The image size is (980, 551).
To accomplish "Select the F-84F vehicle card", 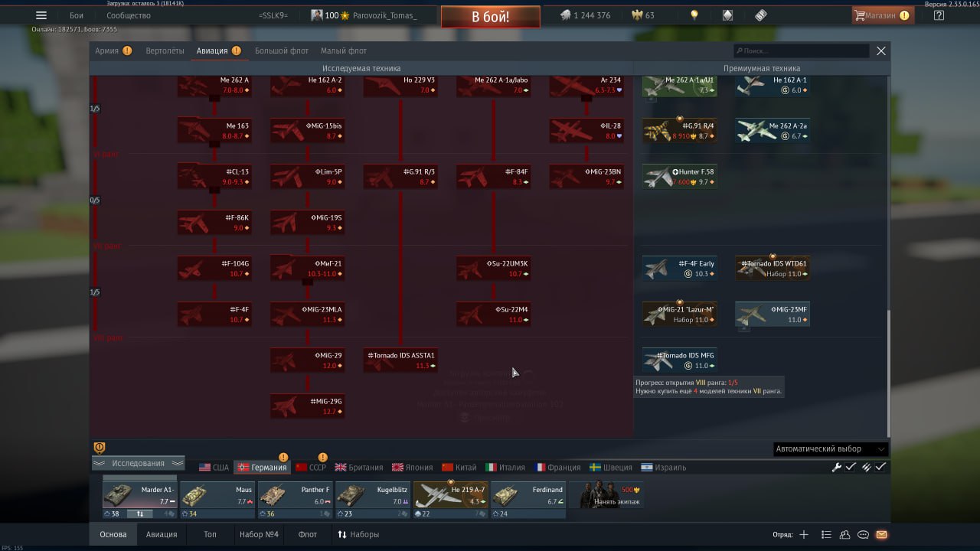I will tap(494, 177).
